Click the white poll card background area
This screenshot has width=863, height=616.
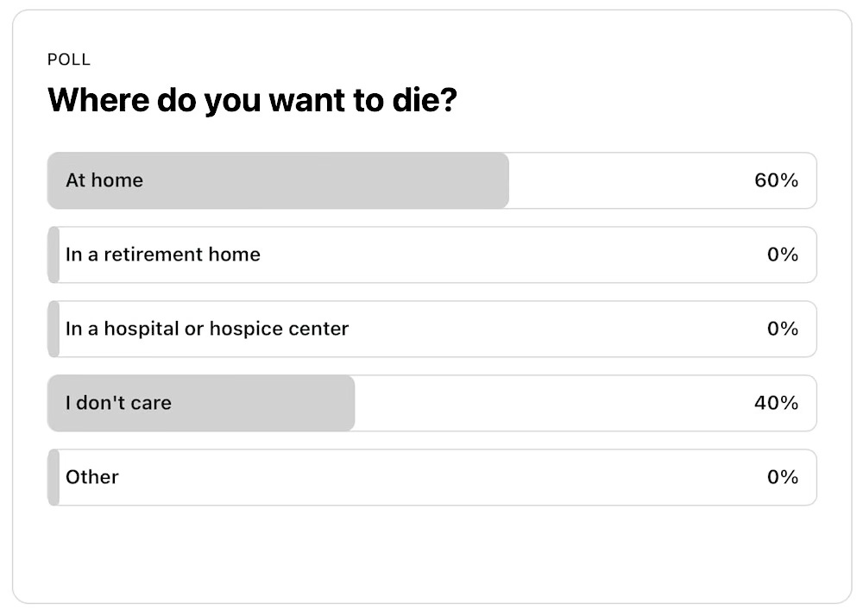click(x=431, y=552)
